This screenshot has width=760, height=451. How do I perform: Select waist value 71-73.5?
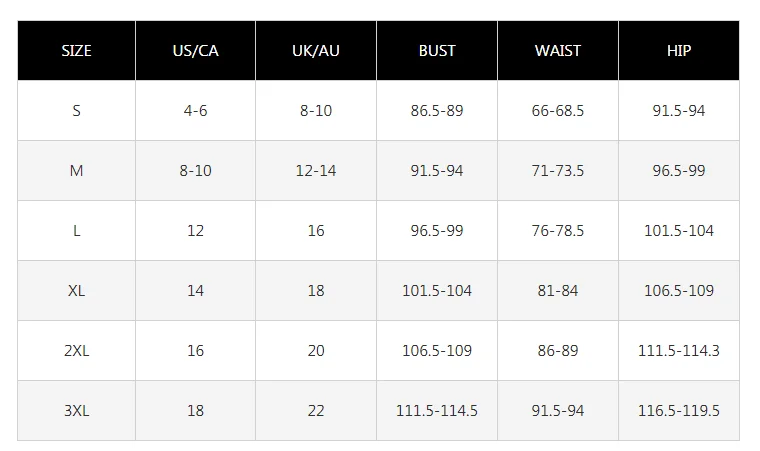(x=558, y=170)
